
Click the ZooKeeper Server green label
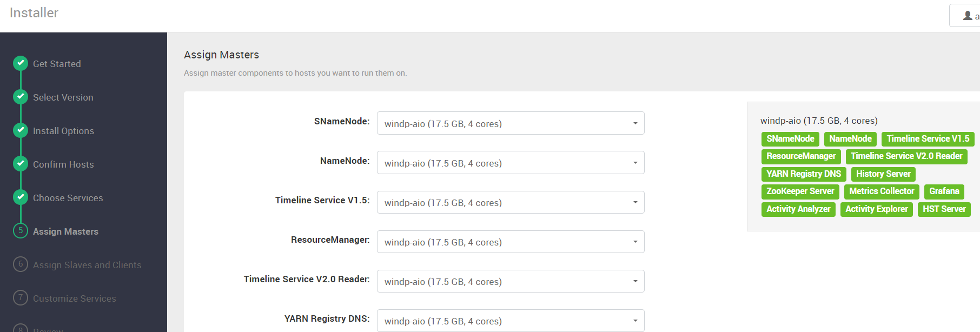[800, 191]
